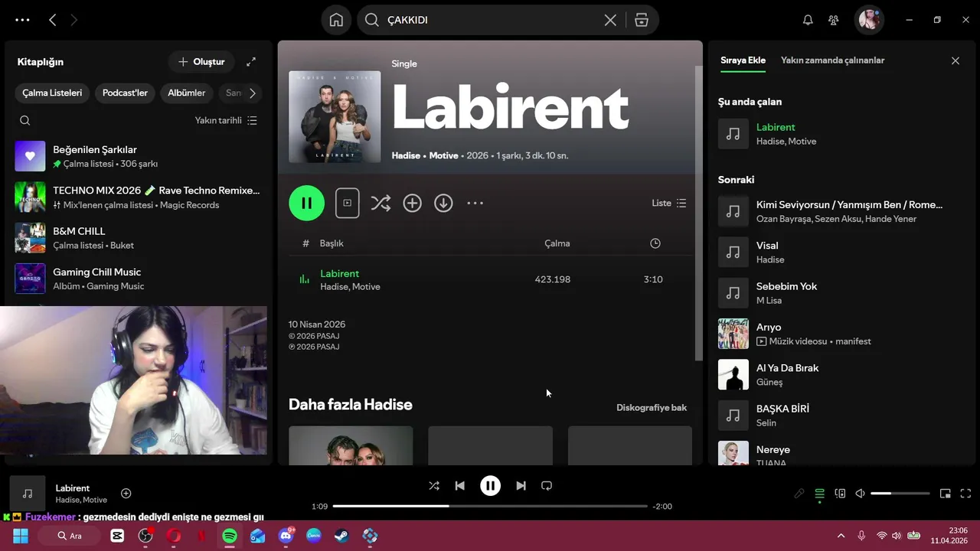Open Discord from the taskbar

(286, 536)
